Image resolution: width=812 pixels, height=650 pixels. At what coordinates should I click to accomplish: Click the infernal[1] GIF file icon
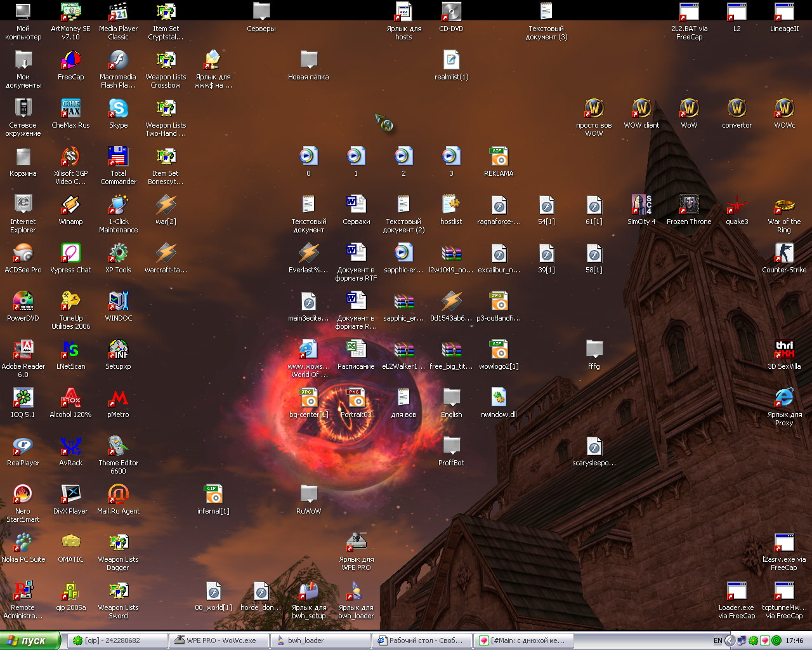click(213, 500)
